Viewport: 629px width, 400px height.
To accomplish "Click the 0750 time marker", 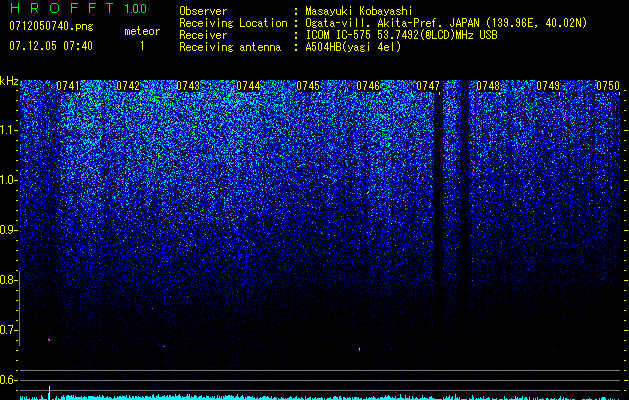I will (608, 86).
